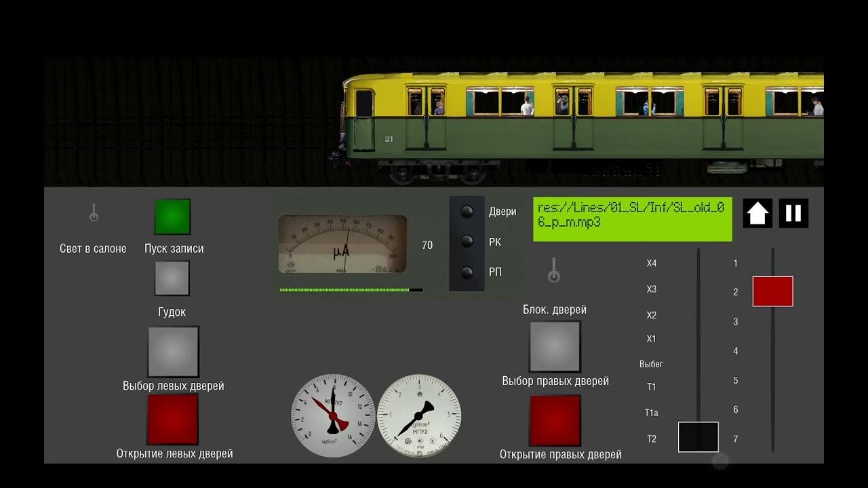Click the green Пуск записи button
The width and height of the screenshot is (868, 488).
172,216
